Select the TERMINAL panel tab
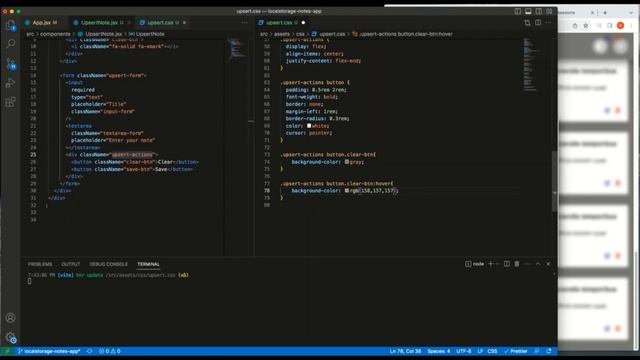The height and width of the screenshot is (360, 640). (148, 264)
